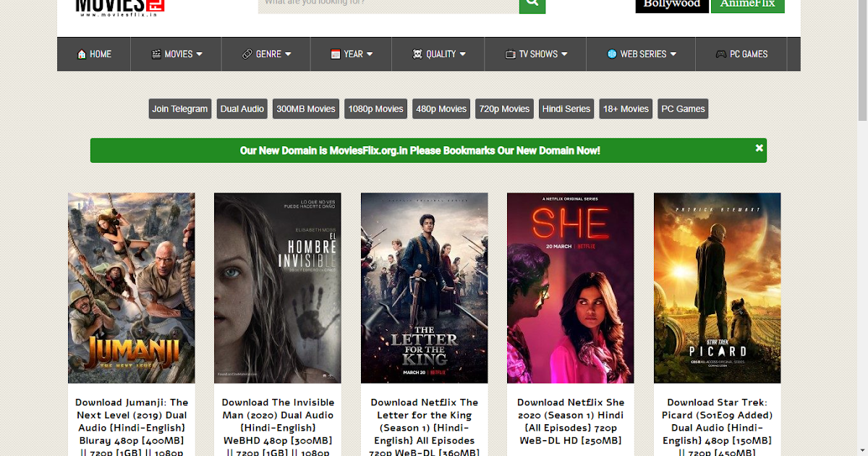Click the gamepad icon beside PC GAMES
The width and height of the screenshot is (868, 456).
point(721,54)
